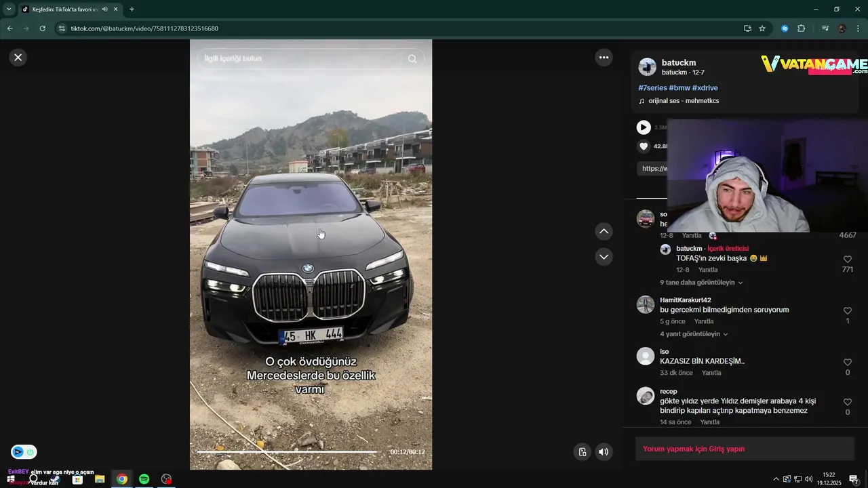Open batuckm profile avatar
Screen dimensions: 868x488
648,66
